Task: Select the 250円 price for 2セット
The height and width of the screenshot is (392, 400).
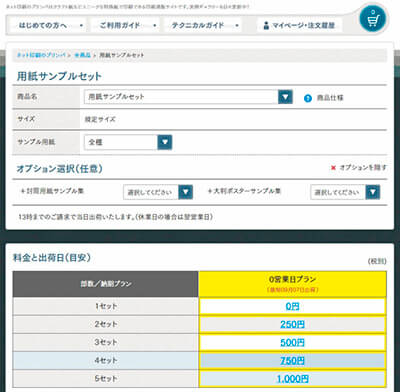Action: pyautogui.click(x=292, y=324)
